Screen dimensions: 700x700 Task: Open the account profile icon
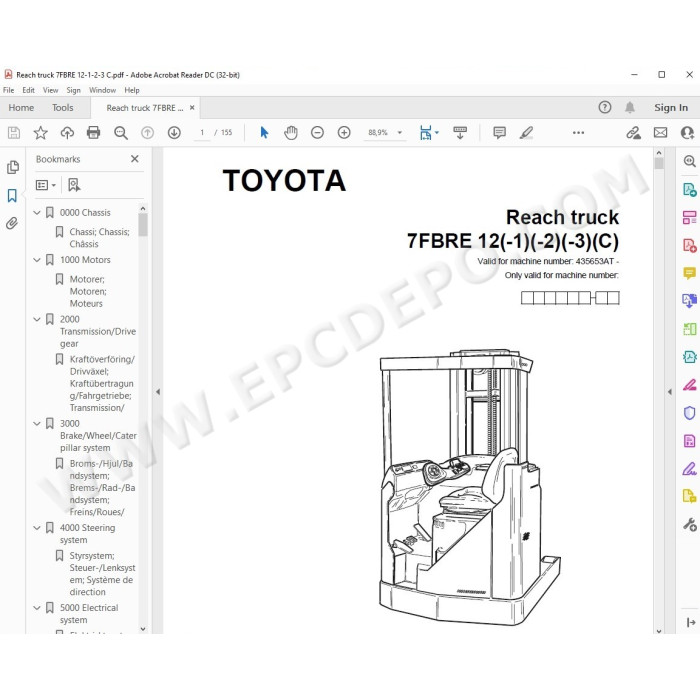[688, 133]
